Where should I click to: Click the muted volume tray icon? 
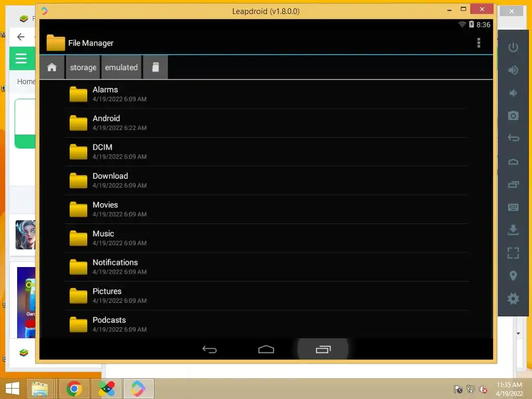pos(483,389)
